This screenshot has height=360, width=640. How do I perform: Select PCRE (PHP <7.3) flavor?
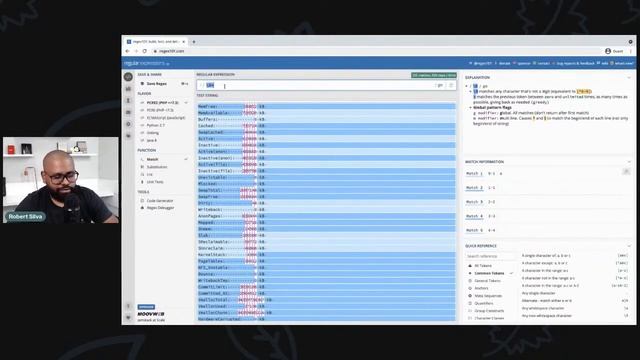coord(160,110)
